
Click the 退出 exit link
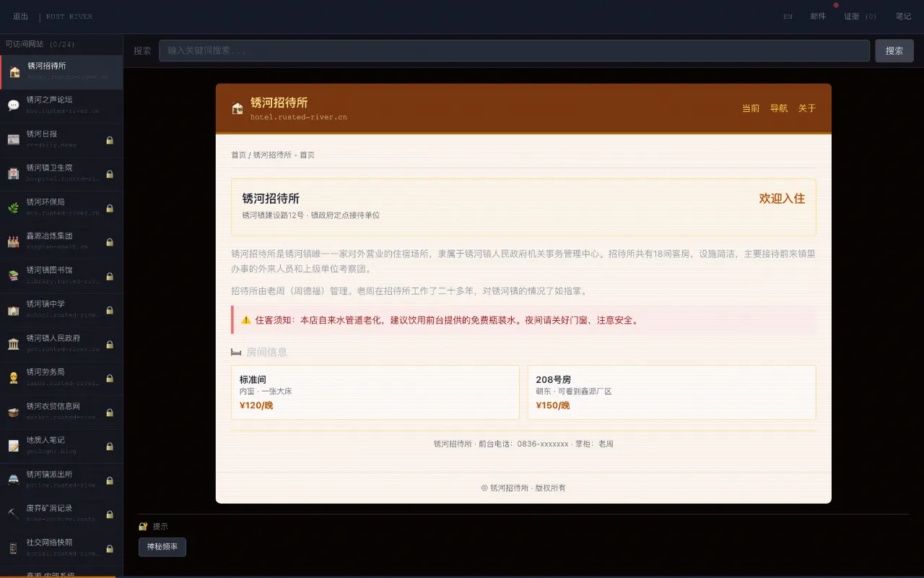click(x=21, y=16)
